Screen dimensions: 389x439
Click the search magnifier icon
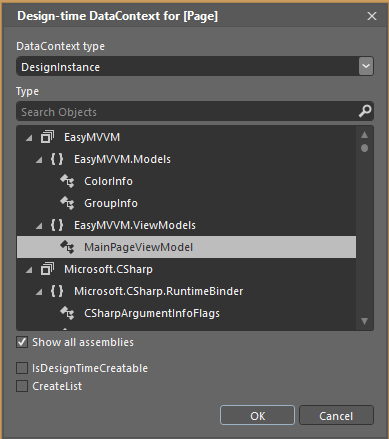pyautogui.click(x=365, y=111)
